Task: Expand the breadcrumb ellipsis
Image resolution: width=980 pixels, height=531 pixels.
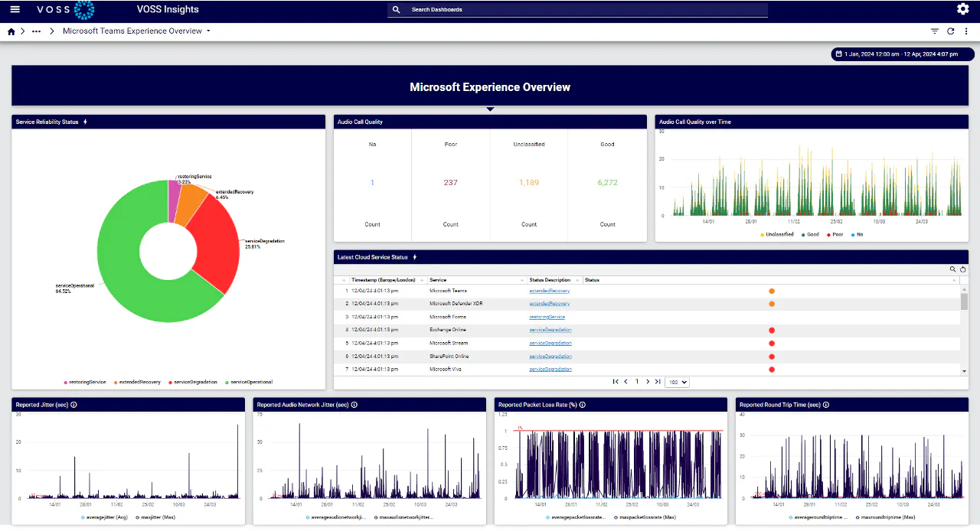Action: click(x=37, y=31)
